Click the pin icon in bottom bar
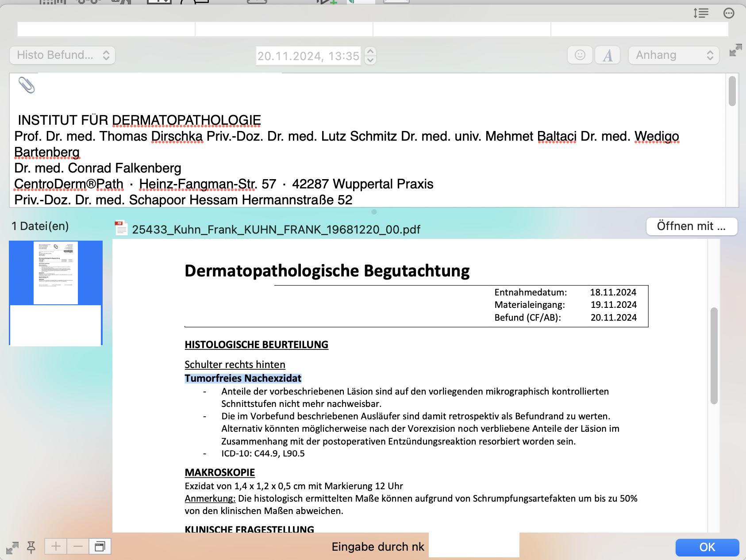Screen dimensions: 746x560 coord(31,547)
